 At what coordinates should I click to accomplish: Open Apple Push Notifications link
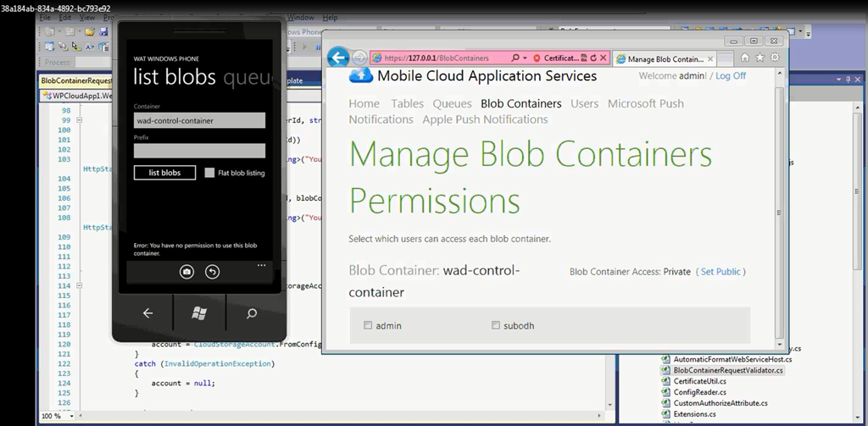click(x=486, y=119)
